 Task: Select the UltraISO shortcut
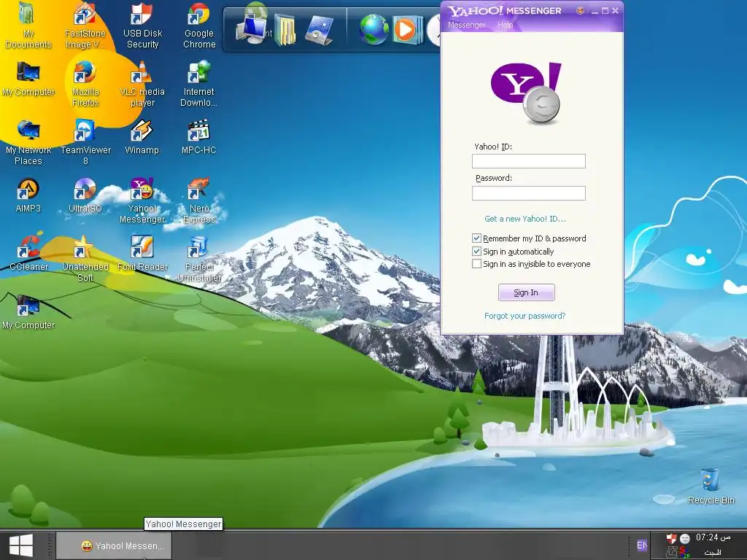(85, 195)
